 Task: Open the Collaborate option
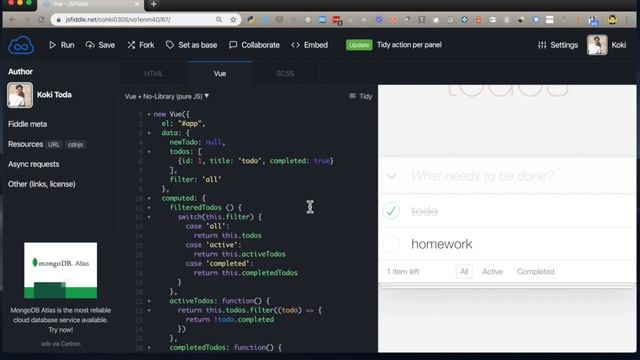pyautogui.click(x=254, y=45)
